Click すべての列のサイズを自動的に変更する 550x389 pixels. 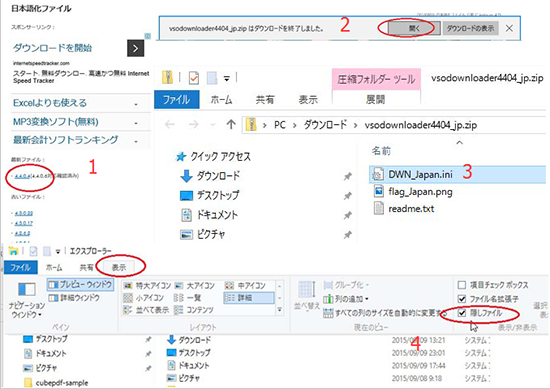[x=385, y=312]
